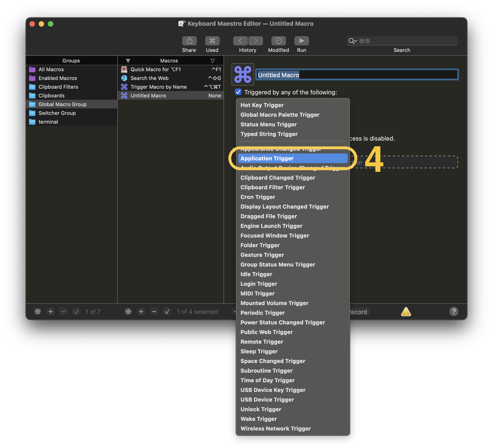
Task: Add a new macro with plus button
Action: tap(141, 312)
